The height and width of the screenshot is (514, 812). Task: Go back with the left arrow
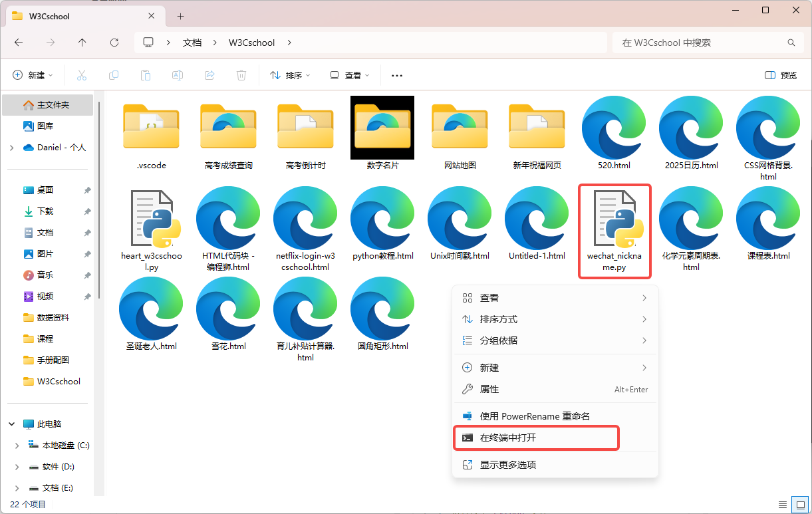(x=19, y=42)
